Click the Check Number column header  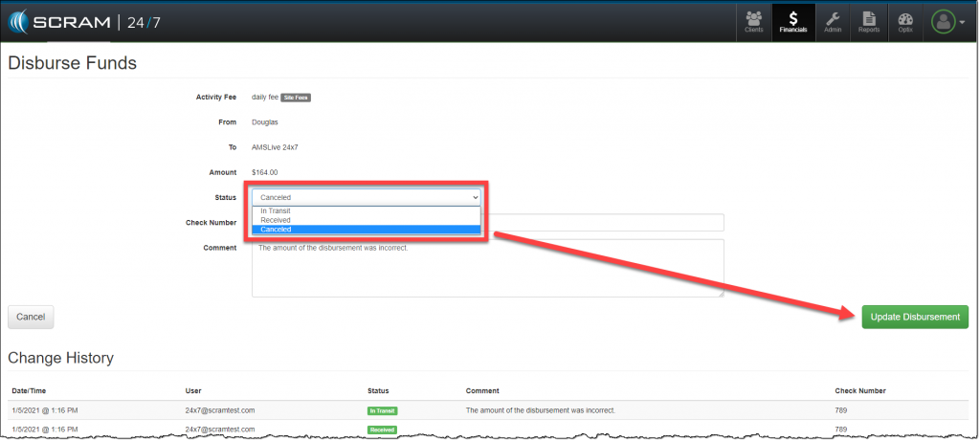click(860, 391)
